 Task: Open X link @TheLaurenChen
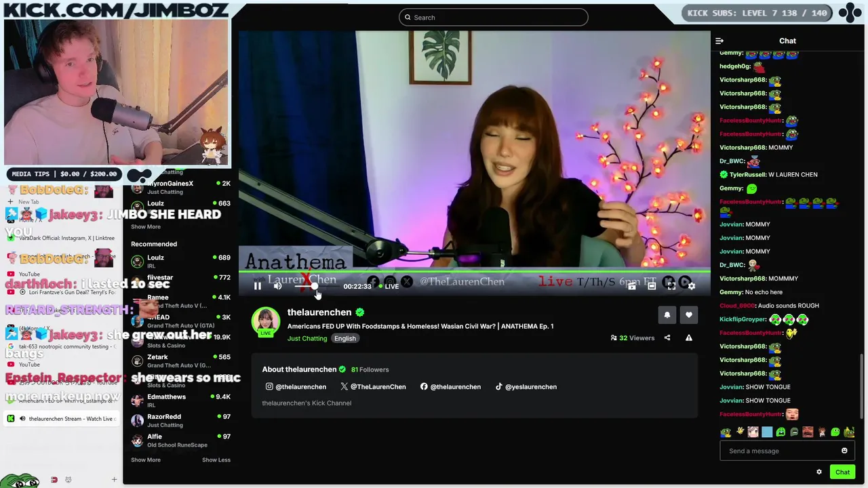[373, 386]
